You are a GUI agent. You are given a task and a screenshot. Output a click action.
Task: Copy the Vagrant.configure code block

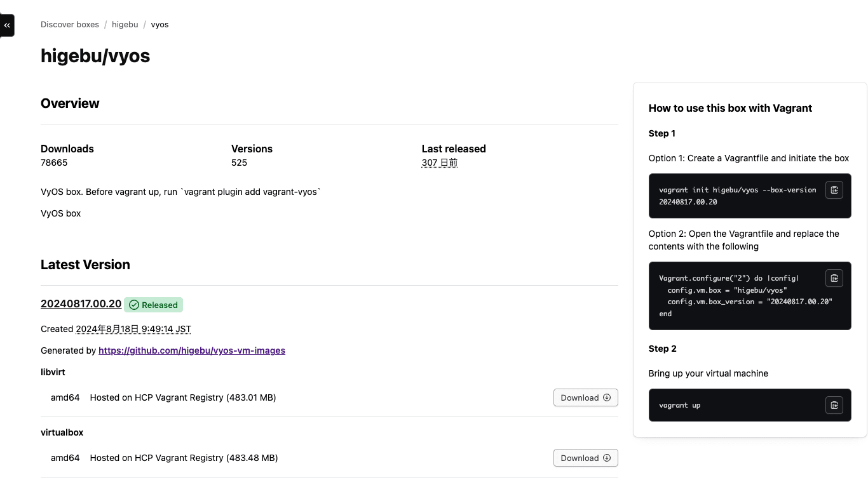click(834, 278)
